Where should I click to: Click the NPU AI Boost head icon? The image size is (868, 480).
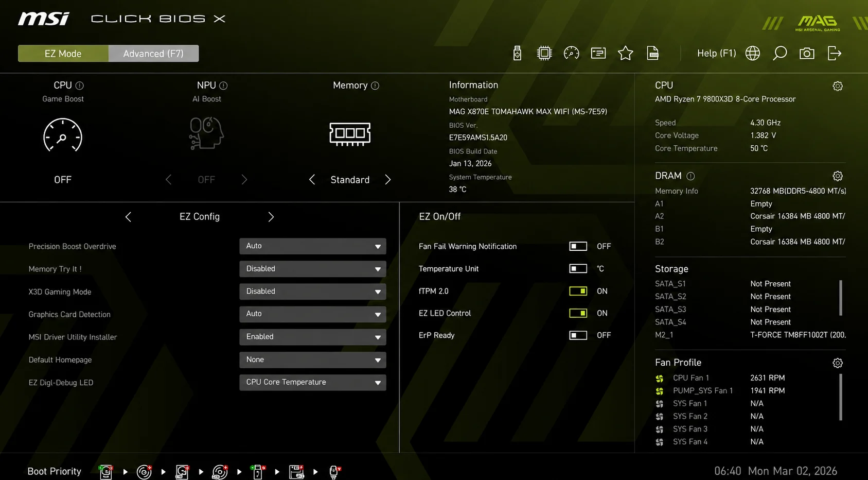pyautogui.click(x=206, y=133)
